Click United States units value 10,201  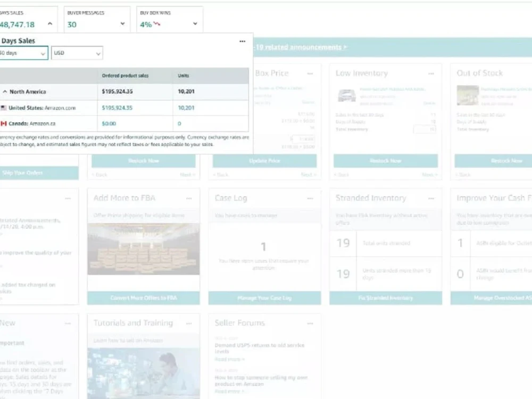pos(186,108)
